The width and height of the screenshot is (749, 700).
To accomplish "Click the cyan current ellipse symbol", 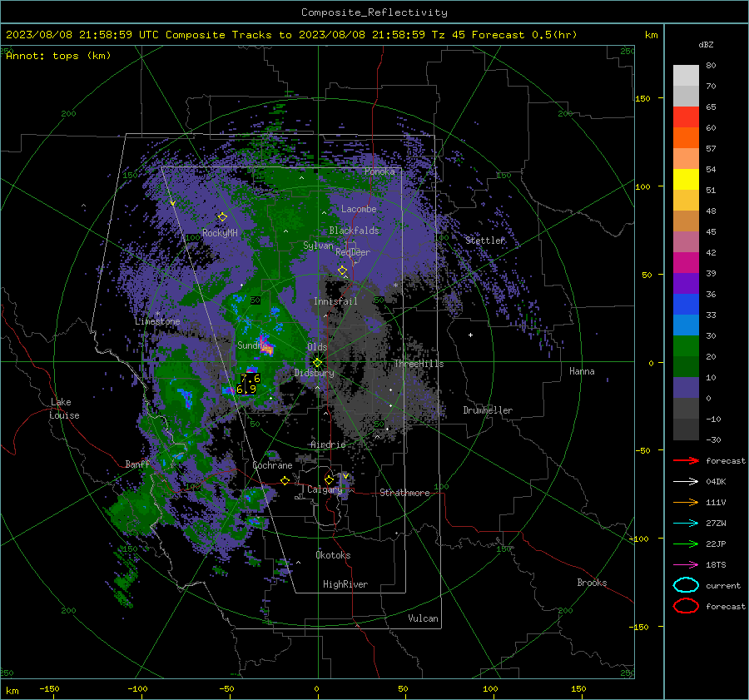I will click(x=686, y=585).
